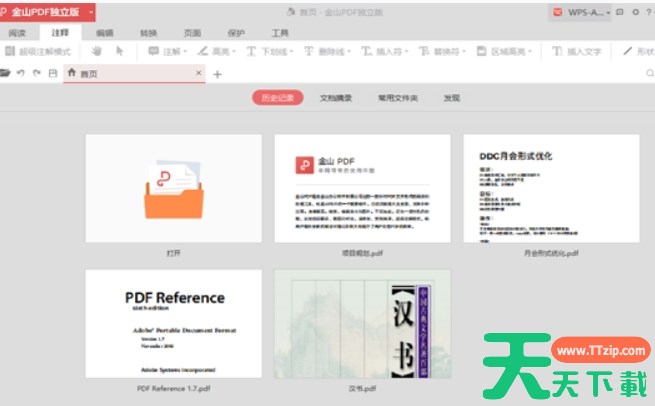Click the save icon in quick toolbar
Viewport: 655px width, 406px height.
coord(52,73)
